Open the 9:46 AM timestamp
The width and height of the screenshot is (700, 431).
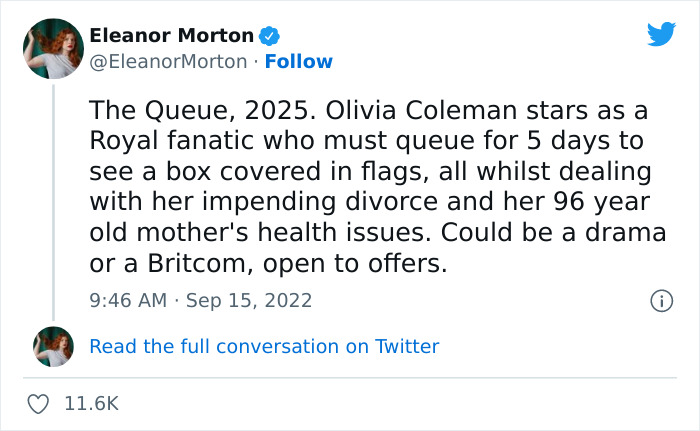(x=127, y=300)
